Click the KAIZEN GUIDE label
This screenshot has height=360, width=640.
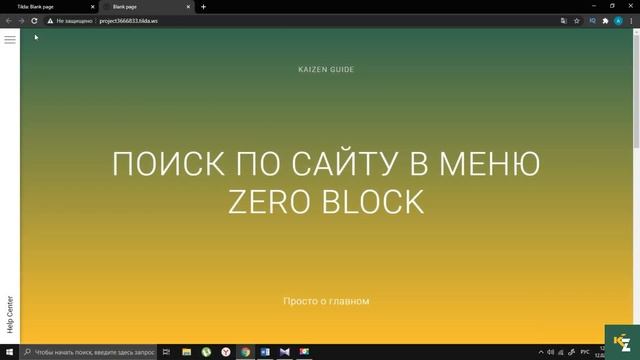coord(326,69)
